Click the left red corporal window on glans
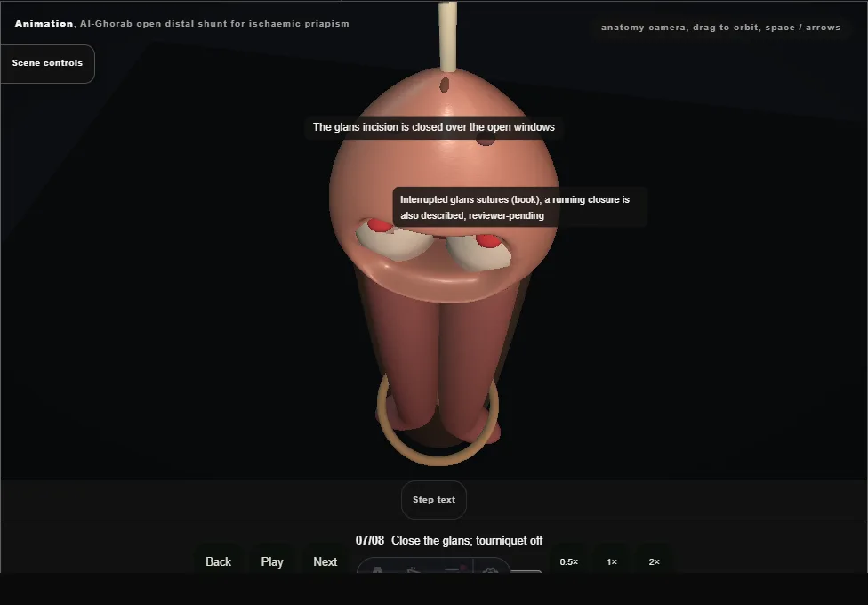Viewport: 868px width, 605px height. click(380, 225)
